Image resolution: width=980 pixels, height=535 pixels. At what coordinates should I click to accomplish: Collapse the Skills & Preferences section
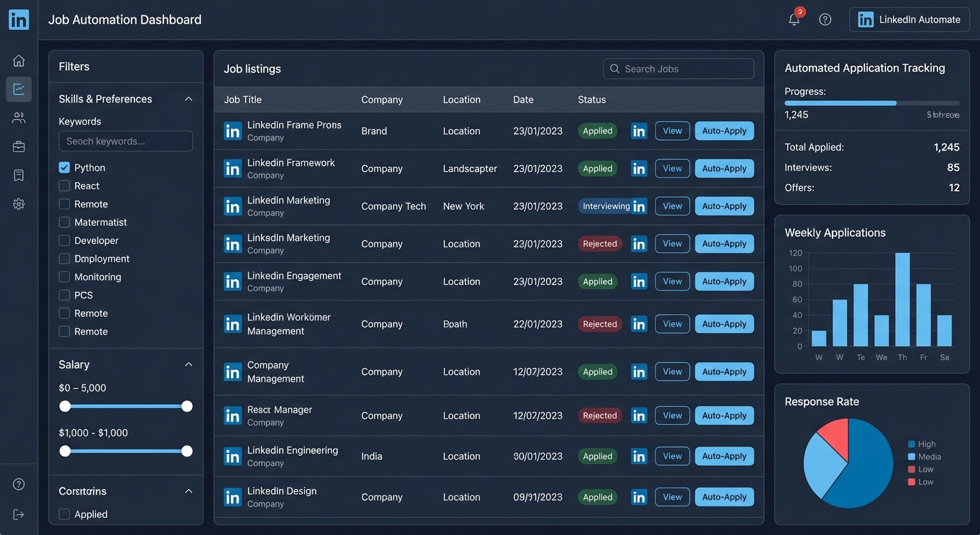coord(188,99)
